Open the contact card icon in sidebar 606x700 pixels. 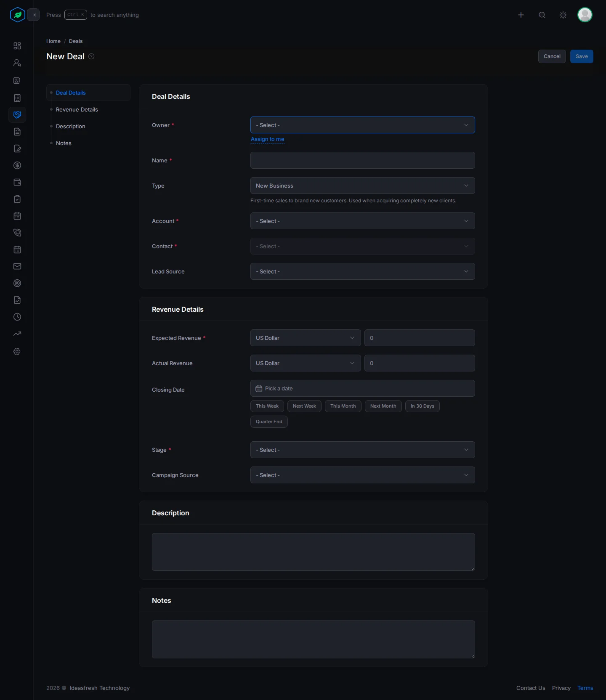pos(17,80)
